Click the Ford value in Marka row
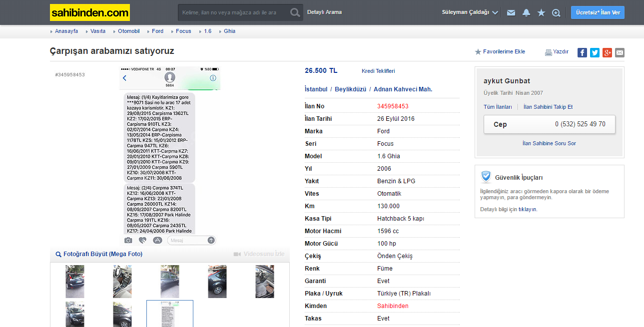Screen dimensions: 644x327 (383, 131)
